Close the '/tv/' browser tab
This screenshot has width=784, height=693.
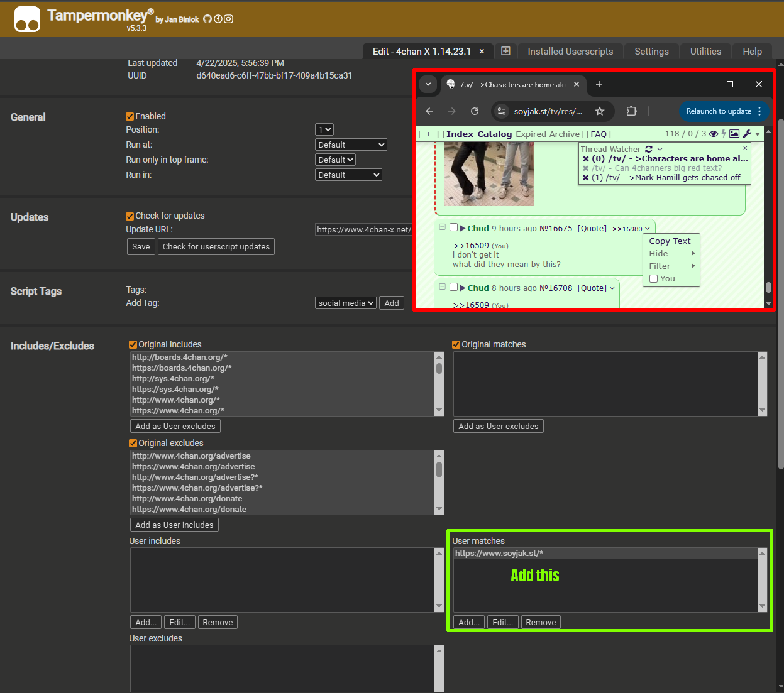click(577, 84)
